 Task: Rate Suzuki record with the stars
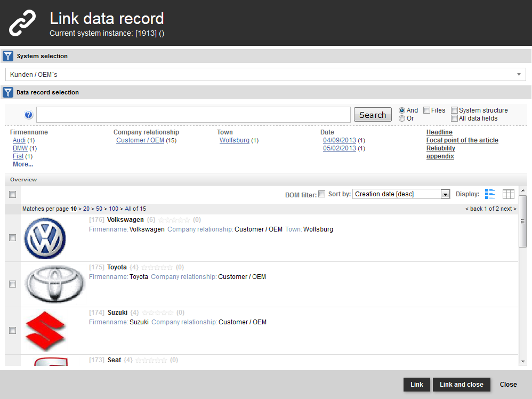point(158,313)
